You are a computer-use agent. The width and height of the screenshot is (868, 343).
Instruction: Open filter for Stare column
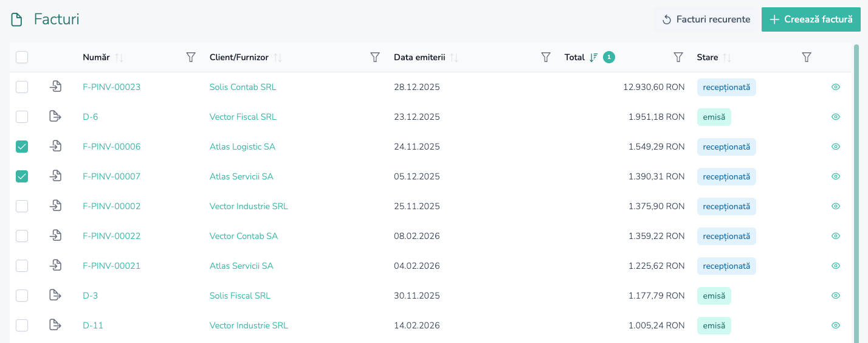(807, 57)
